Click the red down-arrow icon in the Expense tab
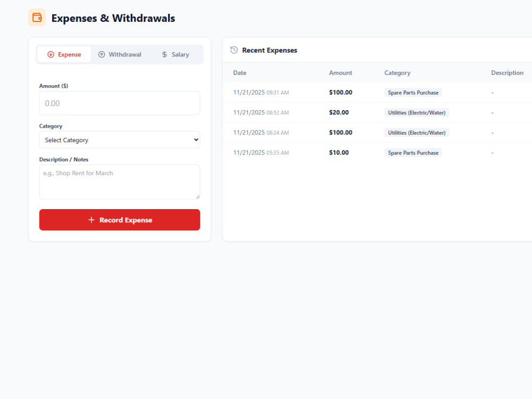The width and height of the screenshot is (532, 399). coord(51,54)
